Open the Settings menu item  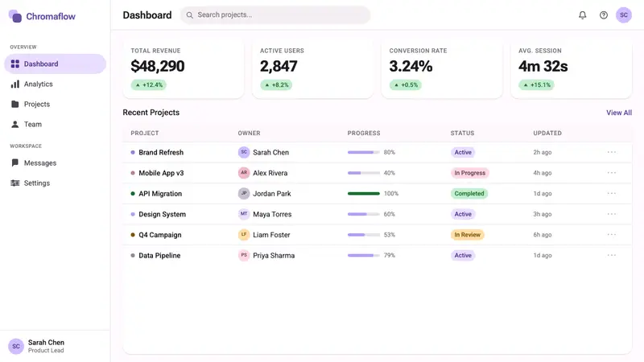pyautogui.click(x=55, y=183)
